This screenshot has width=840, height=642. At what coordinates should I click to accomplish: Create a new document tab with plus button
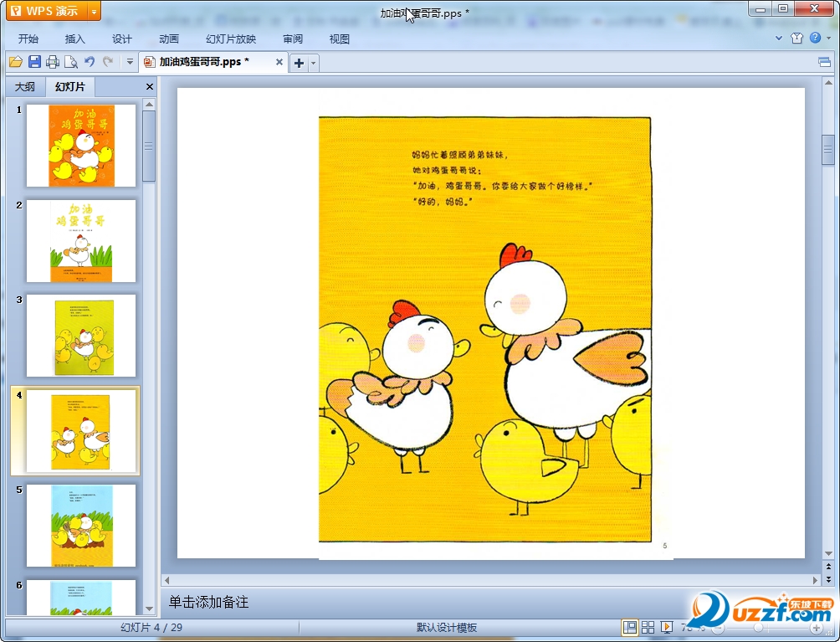pyautogui.click(x=299, y=64)
